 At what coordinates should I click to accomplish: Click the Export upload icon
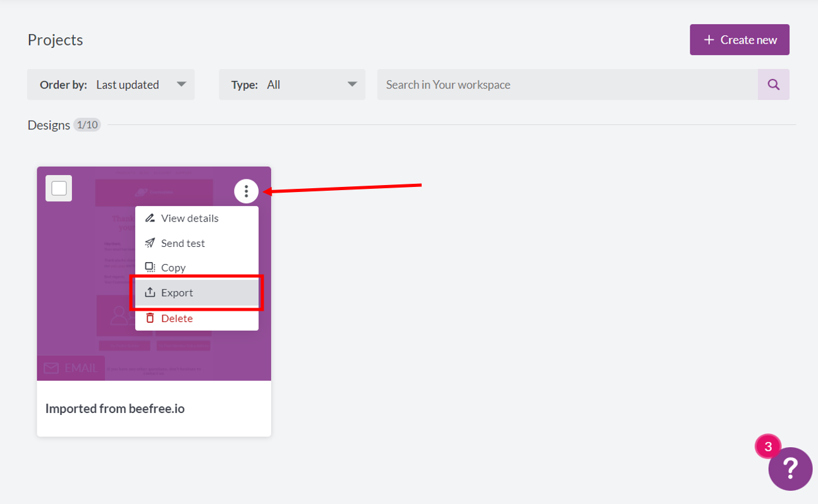(150, 292)
